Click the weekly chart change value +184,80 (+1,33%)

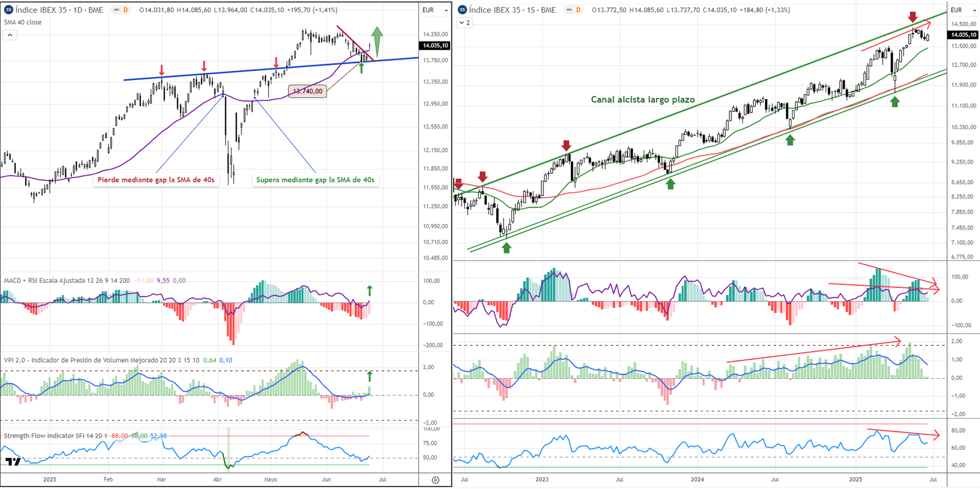tap(764, 10)
